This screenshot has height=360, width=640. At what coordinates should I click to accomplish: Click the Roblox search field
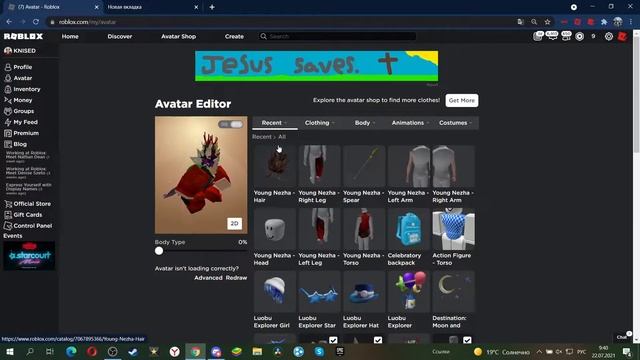(338, 36)
